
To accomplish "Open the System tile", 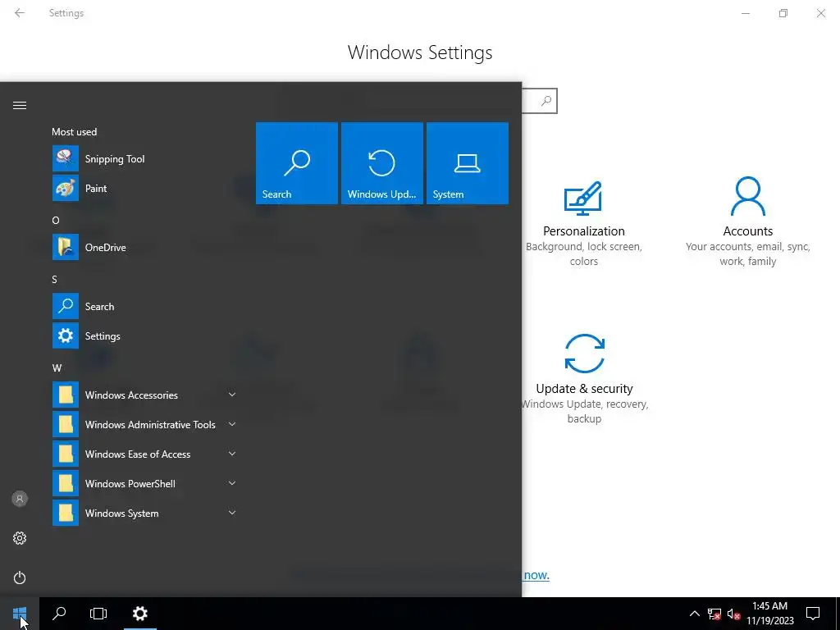I will point(467,163).
